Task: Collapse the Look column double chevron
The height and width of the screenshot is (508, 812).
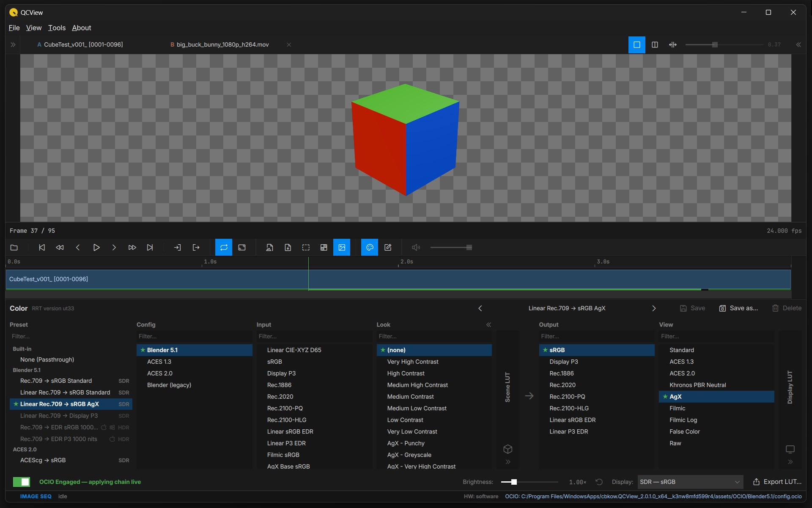Action: (488, 325)
